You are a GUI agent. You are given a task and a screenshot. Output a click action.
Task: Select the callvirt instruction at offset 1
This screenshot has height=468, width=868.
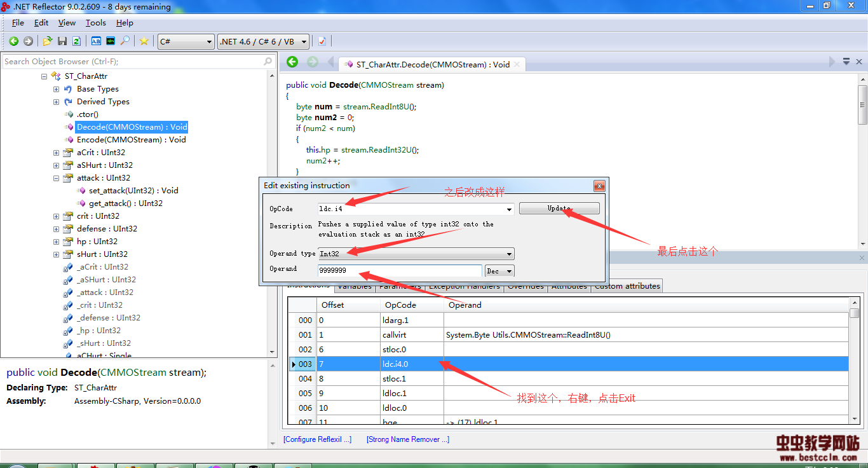(568, 335)
